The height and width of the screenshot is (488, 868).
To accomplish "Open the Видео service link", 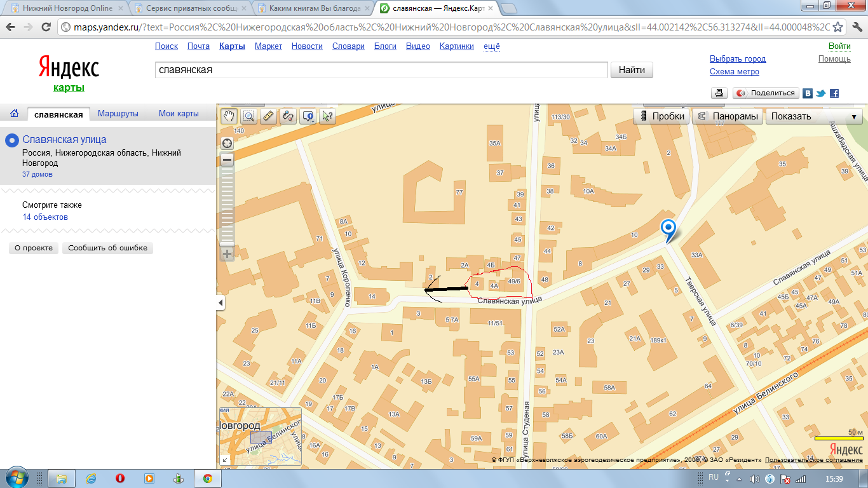I will pos(418,46).
